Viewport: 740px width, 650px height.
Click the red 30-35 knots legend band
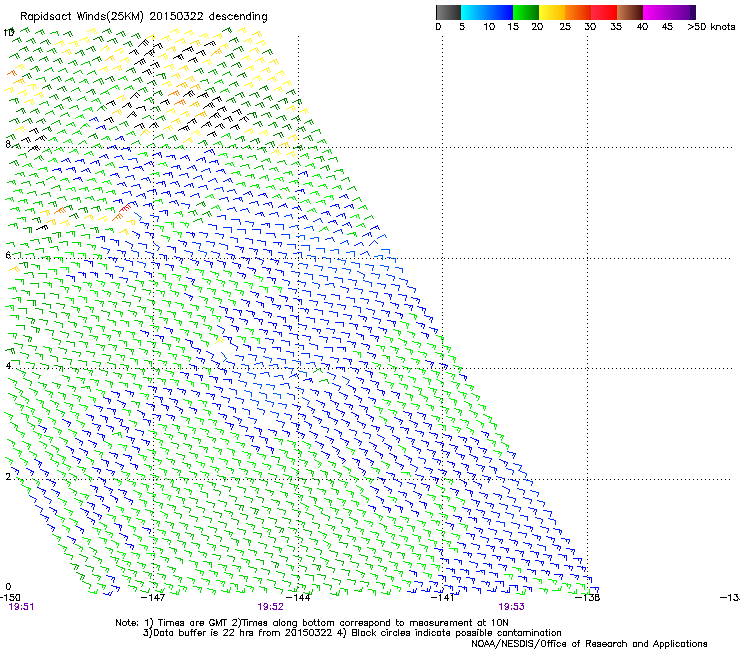coord(604,12)
